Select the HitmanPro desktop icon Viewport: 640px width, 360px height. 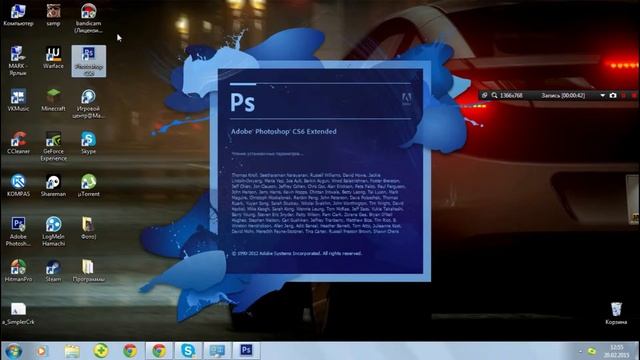18,271
